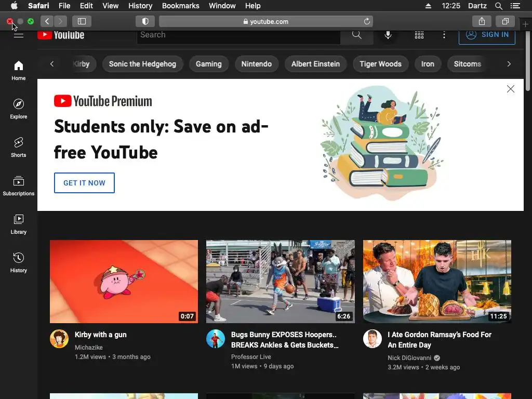Select the Iron chip

pos(428,64)
